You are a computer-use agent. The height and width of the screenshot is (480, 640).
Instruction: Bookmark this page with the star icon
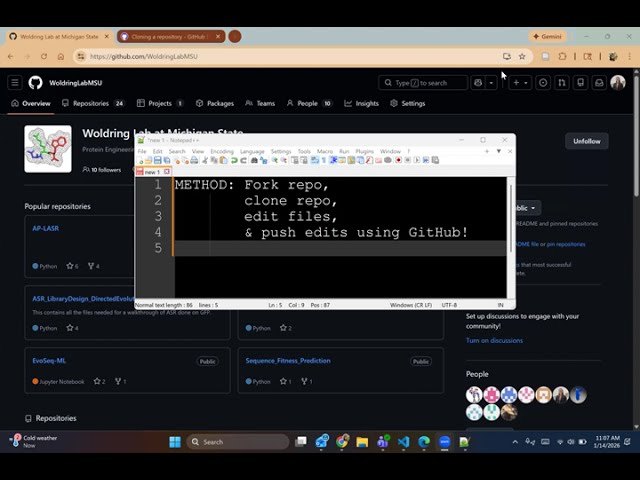pos(522,56)
